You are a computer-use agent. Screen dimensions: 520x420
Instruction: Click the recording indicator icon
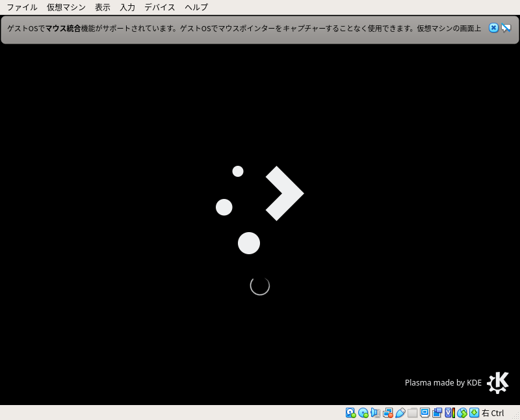point(436,413)
